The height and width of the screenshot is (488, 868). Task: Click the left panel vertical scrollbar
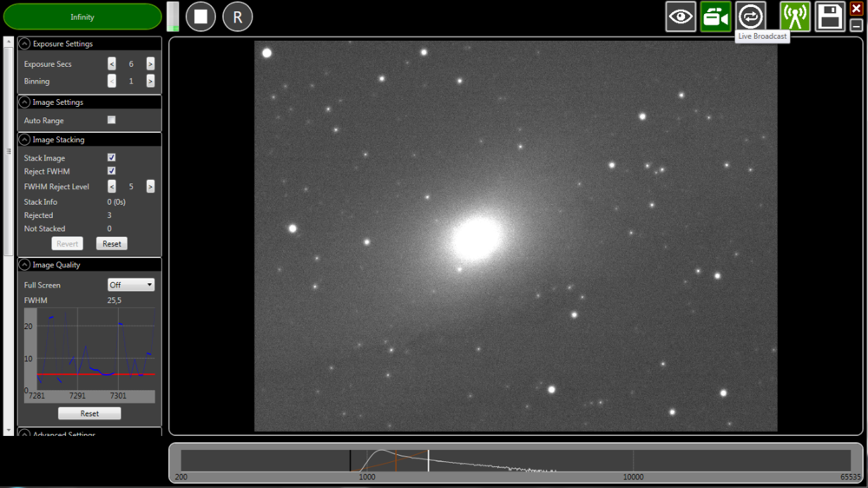pos(9,152)
